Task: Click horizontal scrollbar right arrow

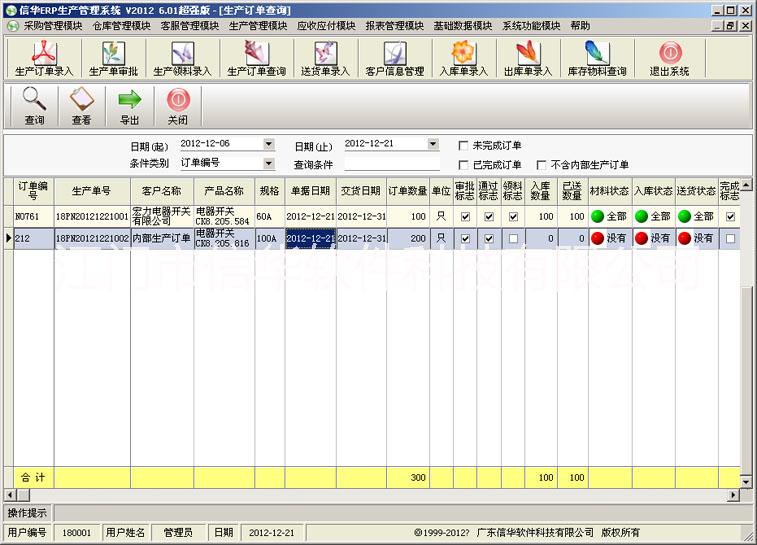Action: (734, 495)
